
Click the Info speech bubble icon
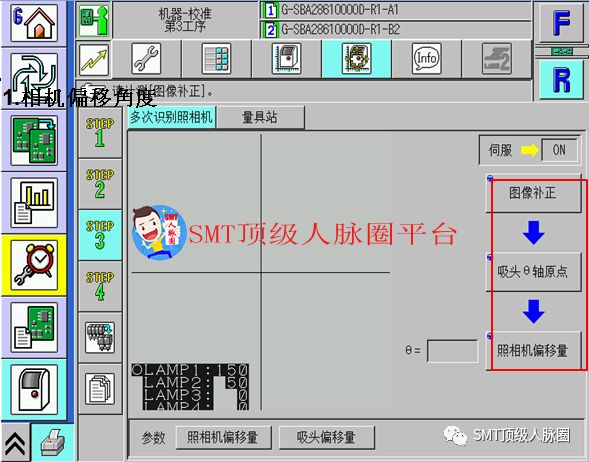pyautogui.click(x=427, y=59)
